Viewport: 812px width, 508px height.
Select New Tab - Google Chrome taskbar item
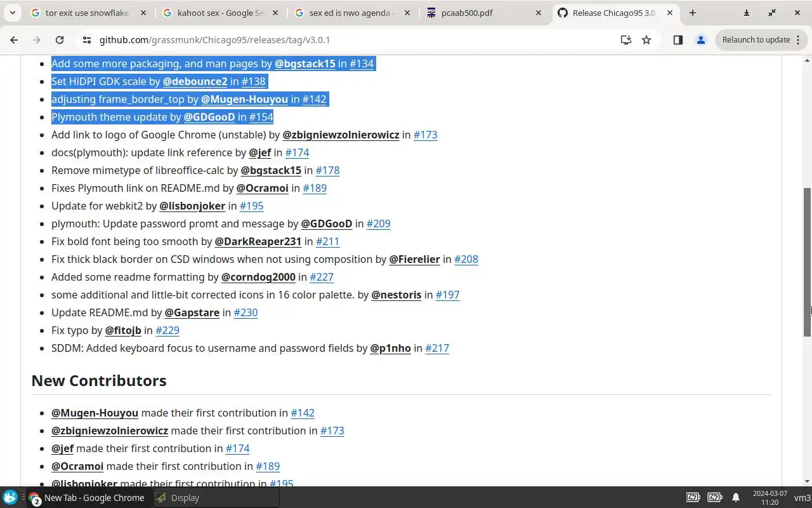tap(87, 498)
